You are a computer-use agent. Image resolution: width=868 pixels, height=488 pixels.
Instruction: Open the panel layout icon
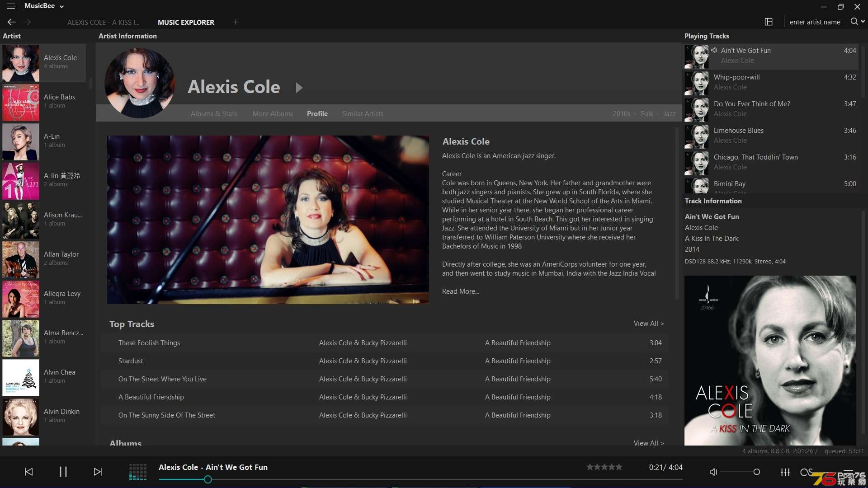pos(769,22)
